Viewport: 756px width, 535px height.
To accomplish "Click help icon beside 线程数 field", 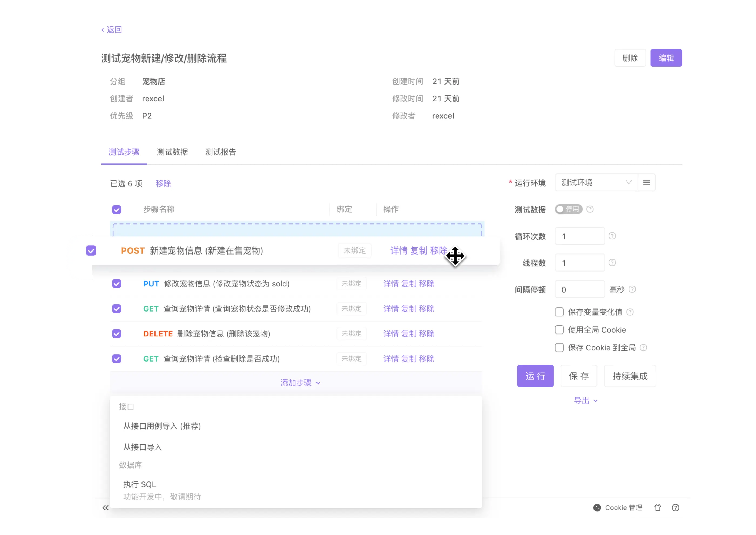I will pyautogui.click(x=612, y=263).
